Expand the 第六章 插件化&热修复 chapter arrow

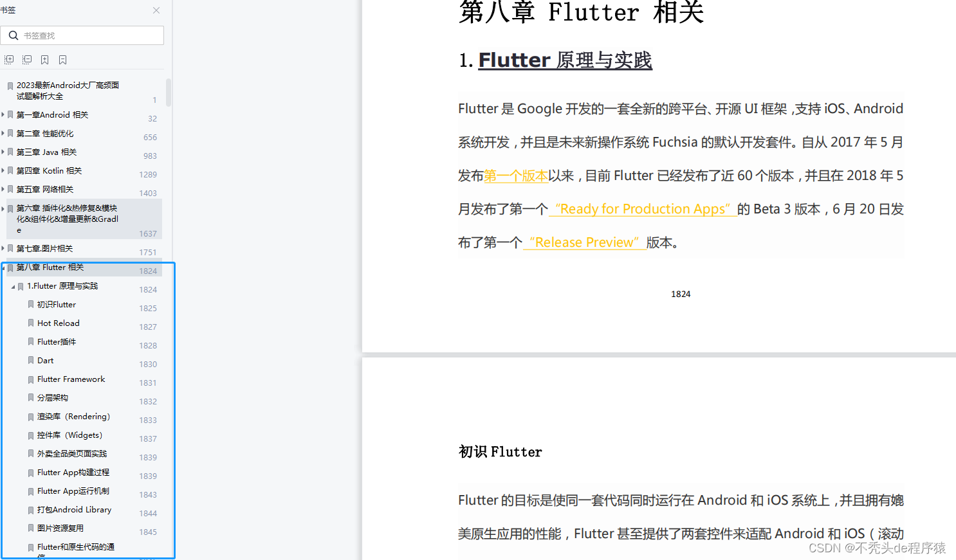tap(3, 208)
